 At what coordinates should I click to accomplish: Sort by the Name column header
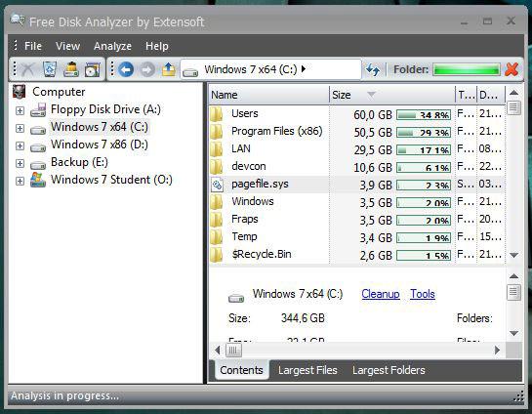click(x=269, y=95)
